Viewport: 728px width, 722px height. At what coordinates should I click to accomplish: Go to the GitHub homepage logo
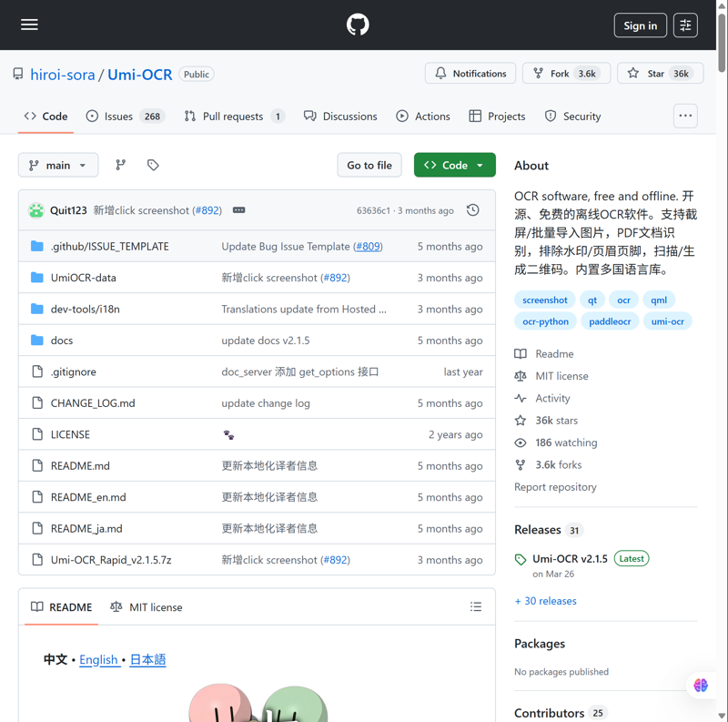(358, 25)
